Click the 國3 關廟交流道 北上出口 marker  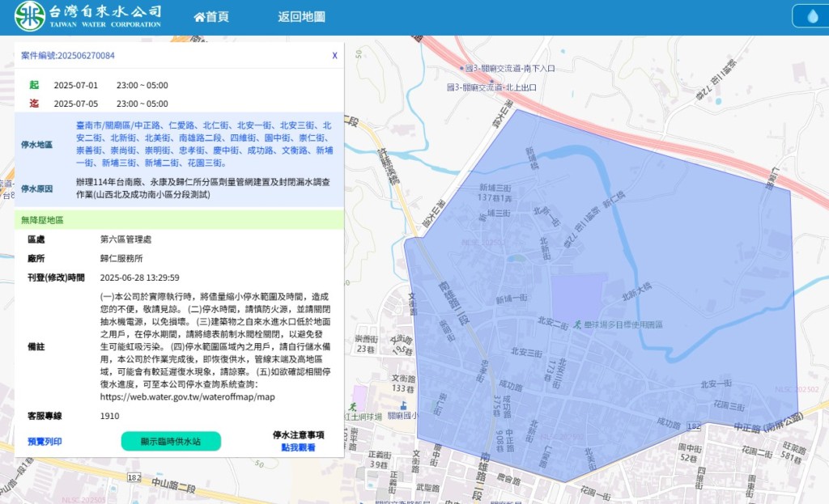(449, 87)
